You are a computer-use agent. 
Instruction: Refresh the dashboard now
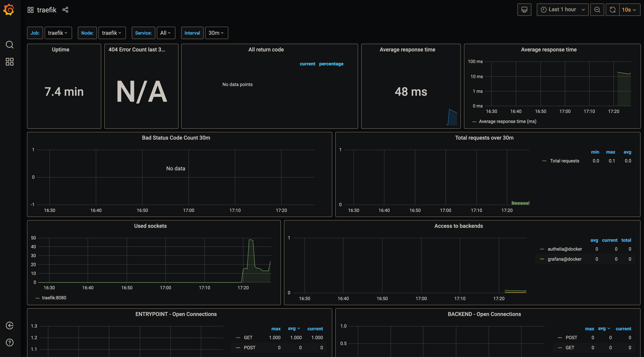613,10
